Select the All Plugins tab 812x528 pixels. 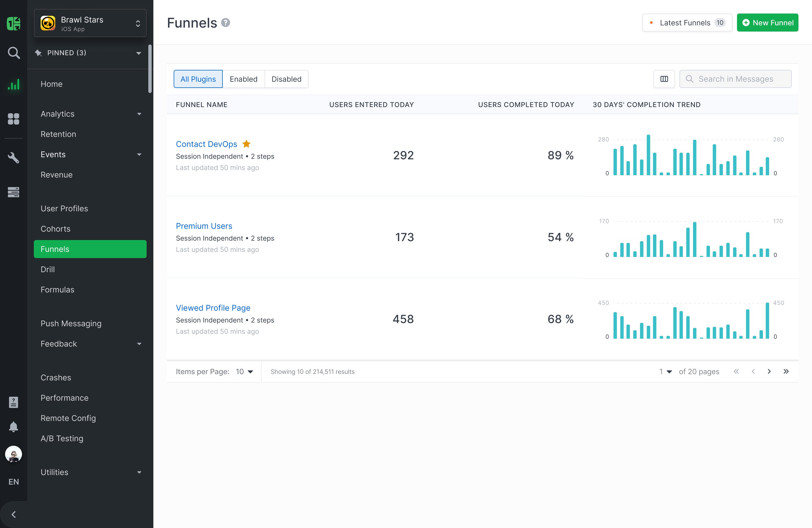tap(198, 79)
